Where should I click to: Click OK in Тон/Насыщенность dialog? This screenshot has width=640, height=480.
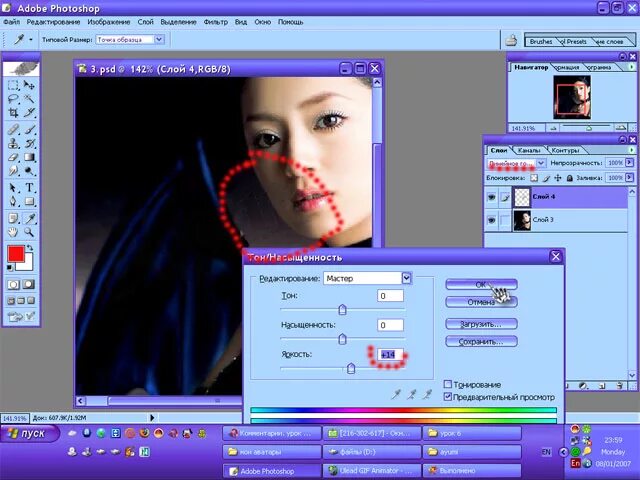(x=481, y=284)
